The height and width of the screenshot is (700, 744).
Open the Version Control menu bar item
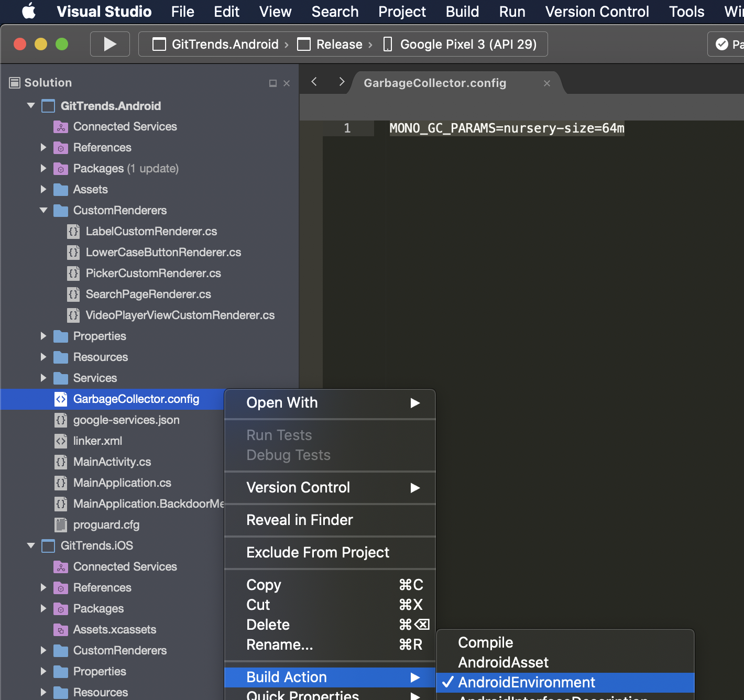point(597,12)
